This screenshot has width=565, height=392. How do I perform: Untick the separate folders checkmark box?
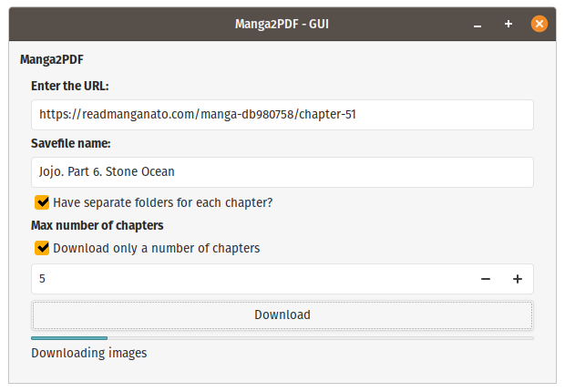42,202
